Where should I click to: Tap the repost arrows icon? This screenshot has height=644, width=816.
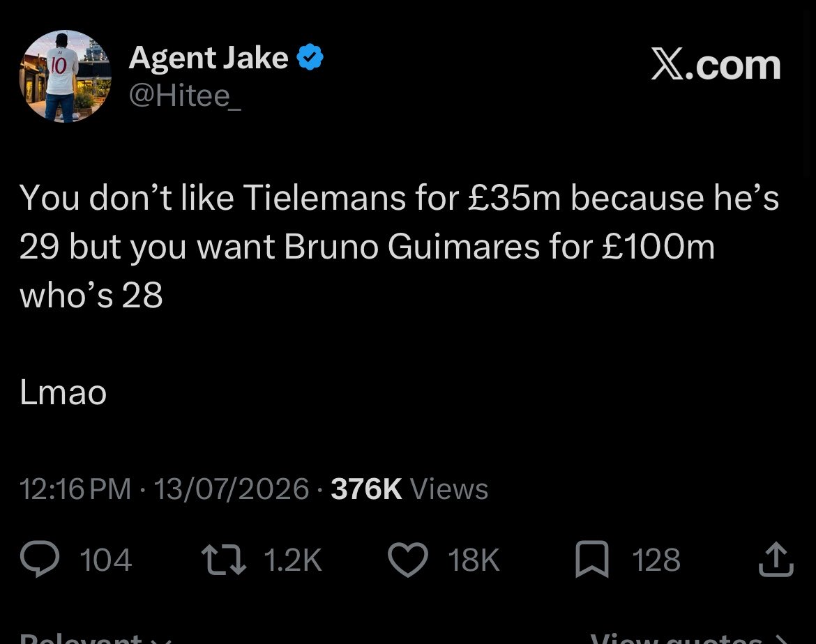[224, 560]
